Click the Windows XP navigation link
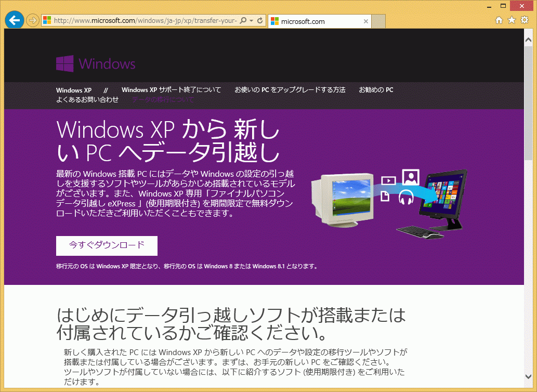Viewport: 537px width, 392px height. (74, 90)
